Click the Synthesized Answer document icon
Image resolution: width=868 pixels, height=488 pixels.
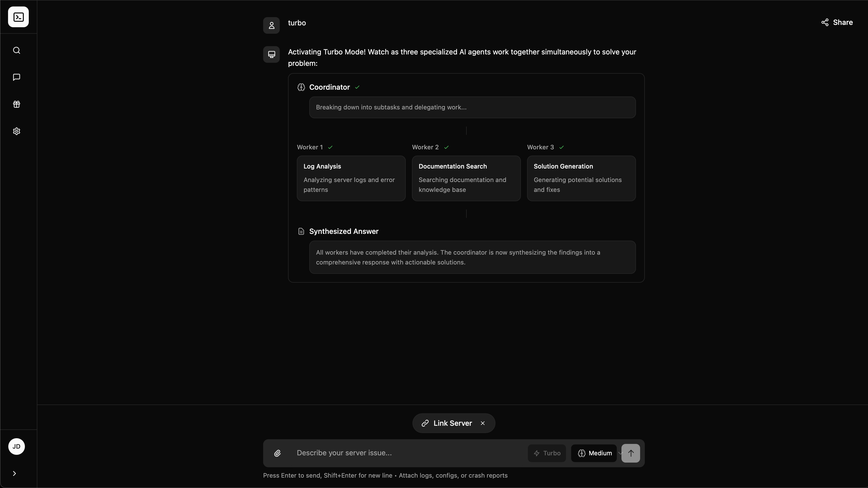tap(301, 232)
